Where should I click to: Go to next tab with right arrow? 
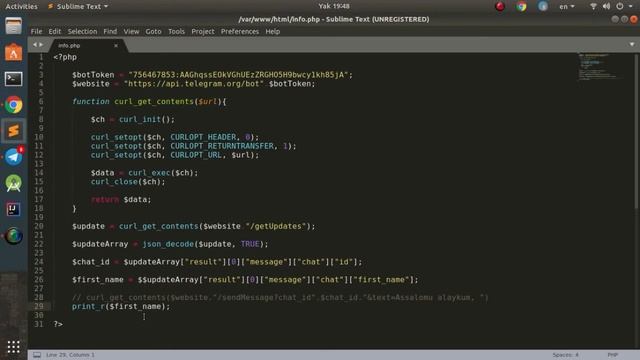(41, 44)
